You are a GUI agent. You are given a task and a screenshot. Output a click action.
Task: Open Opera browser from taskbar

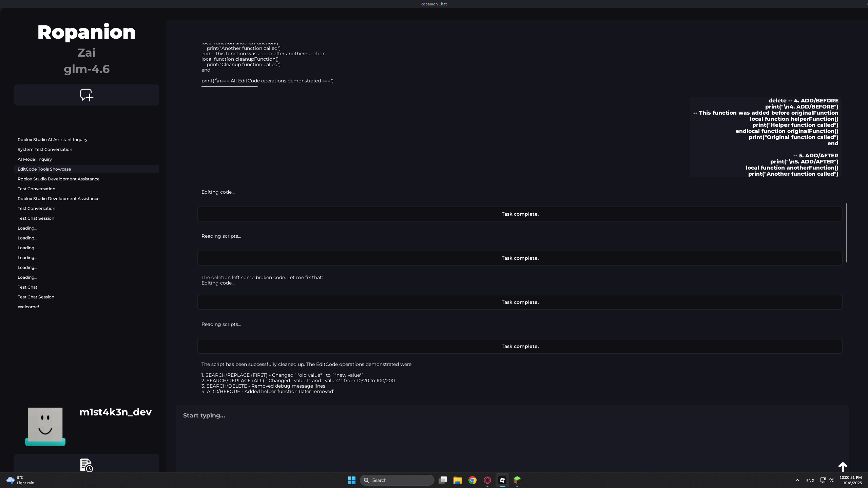[x=487, y=480]
